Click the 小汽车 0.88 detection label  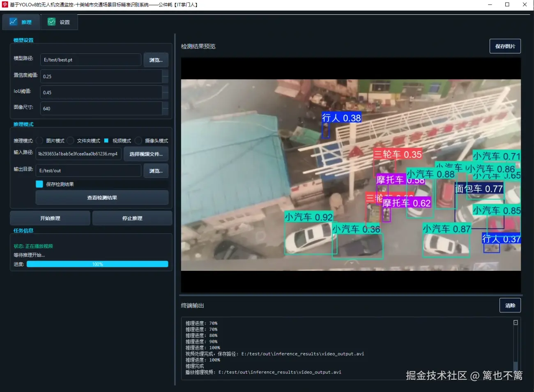(x=430, y=174)
